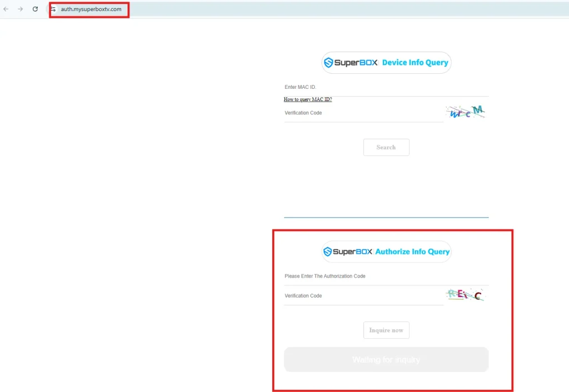Click the SuperBOX Device Info Query logo banner

click(386, 63)
